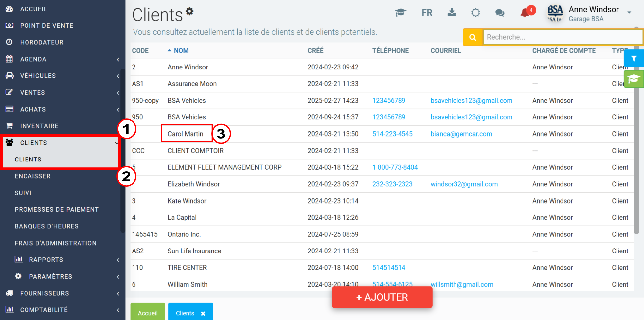The image size is (644, 320).
Task: Close the Clients bottom tab
Action: [203, 313]
